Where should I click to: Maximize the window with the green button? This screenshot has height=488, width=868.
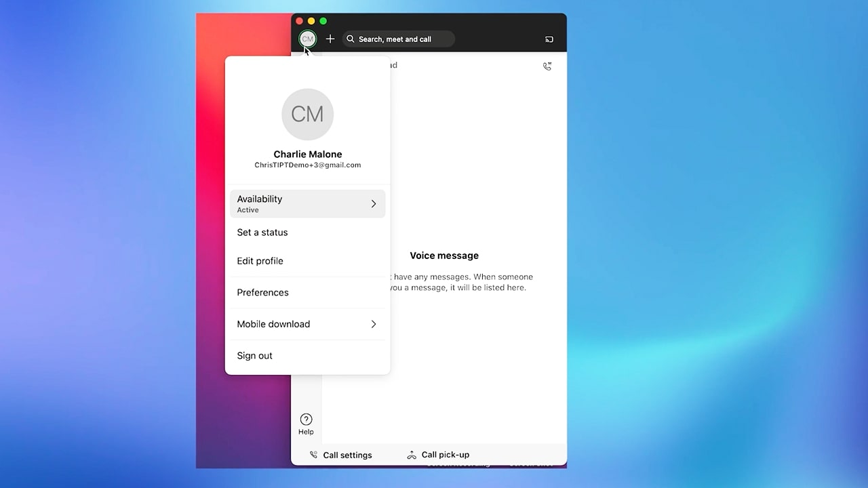pos(323,21)
